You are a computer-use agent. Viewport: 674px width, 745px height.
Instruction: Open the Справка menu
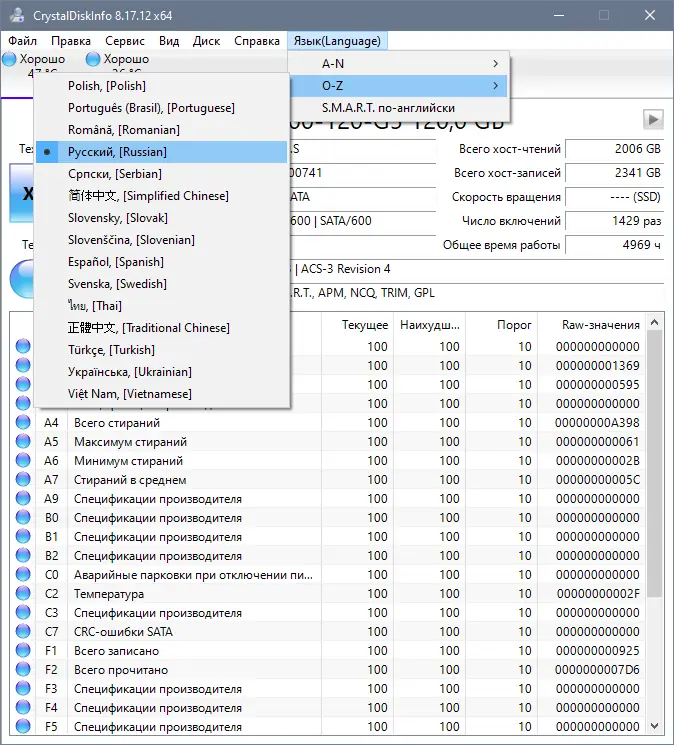click(x=256, y=41)
